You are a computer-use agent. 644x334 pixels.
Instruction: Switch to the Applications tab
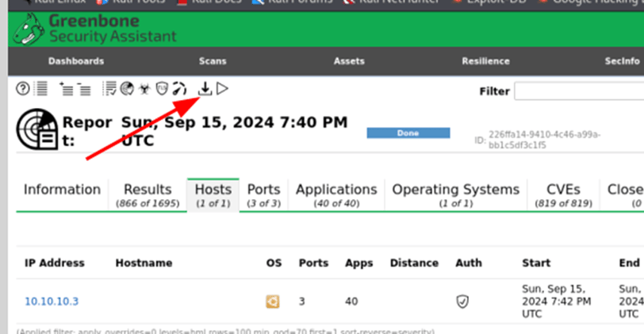pyautogui.click(x=336, y=195)
